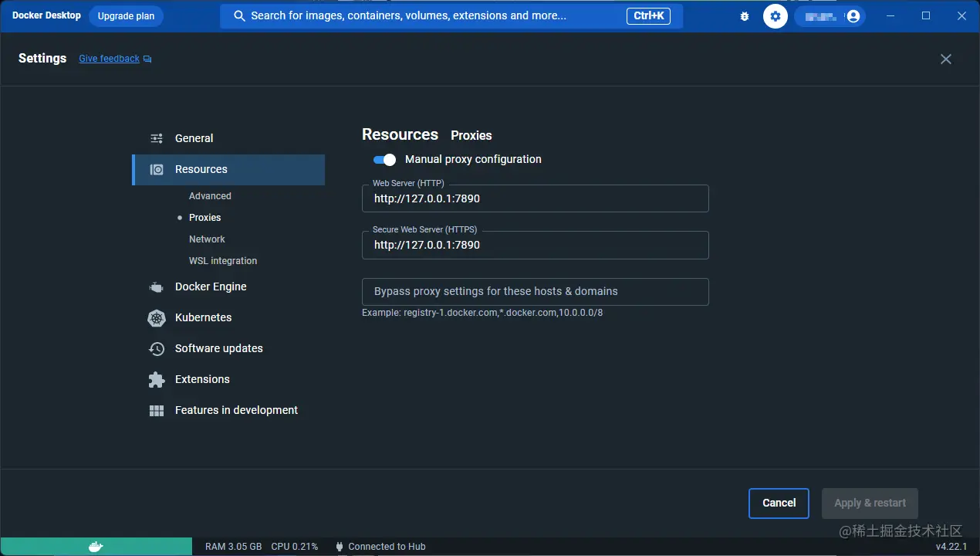Click the Extensions puzzle icon
Screen dimensions: 980x556
[x=157, y=379]
